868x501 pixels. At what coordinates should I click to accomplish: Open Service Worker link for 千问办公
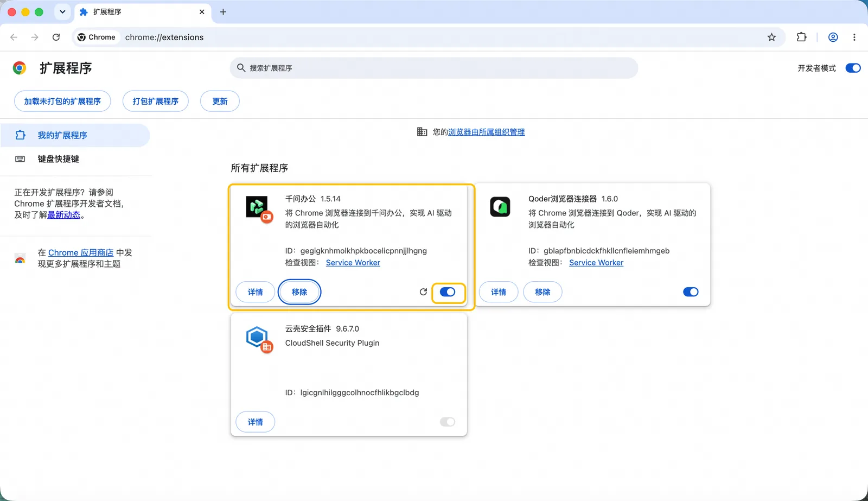[x=353, y=263]
